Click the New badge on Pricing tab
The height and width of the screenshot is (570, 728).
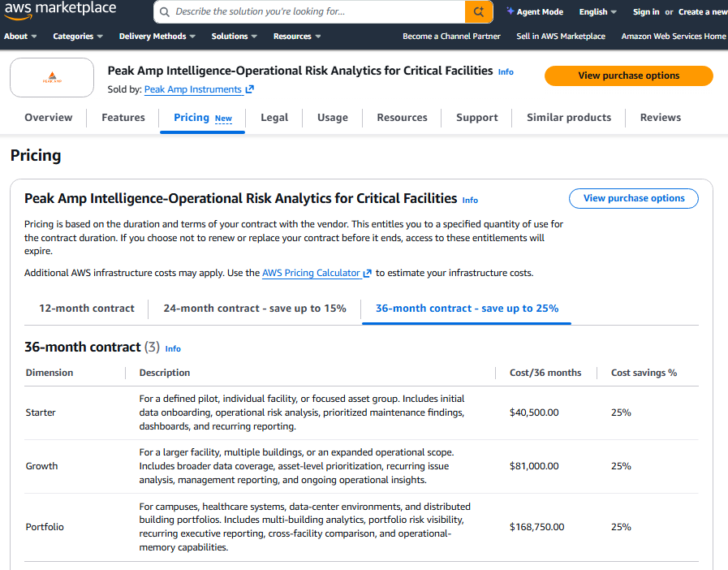click(x=223, y=119)
